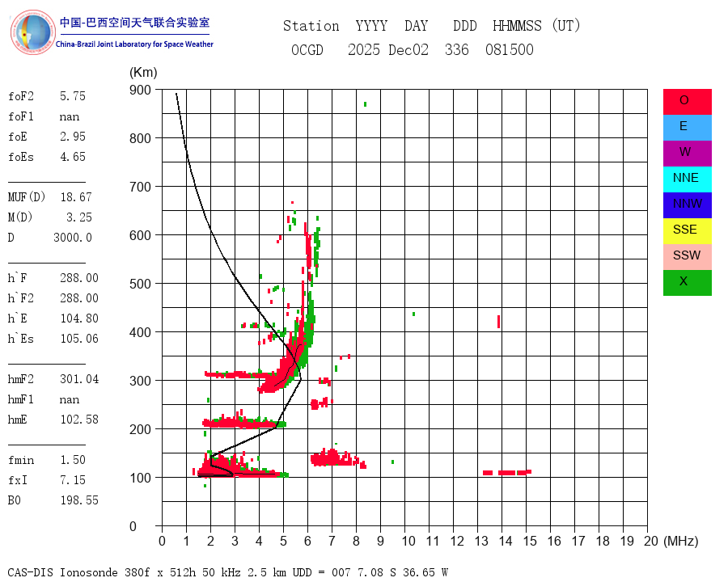Click the HHMMSS header label
Viewport: 728px width, 582px height.
(x=517, y=26)
